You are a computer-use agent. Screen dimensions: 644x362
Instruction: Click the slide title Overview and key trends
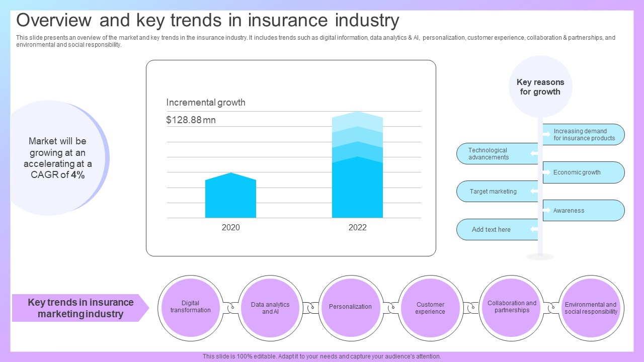(208, 21)
